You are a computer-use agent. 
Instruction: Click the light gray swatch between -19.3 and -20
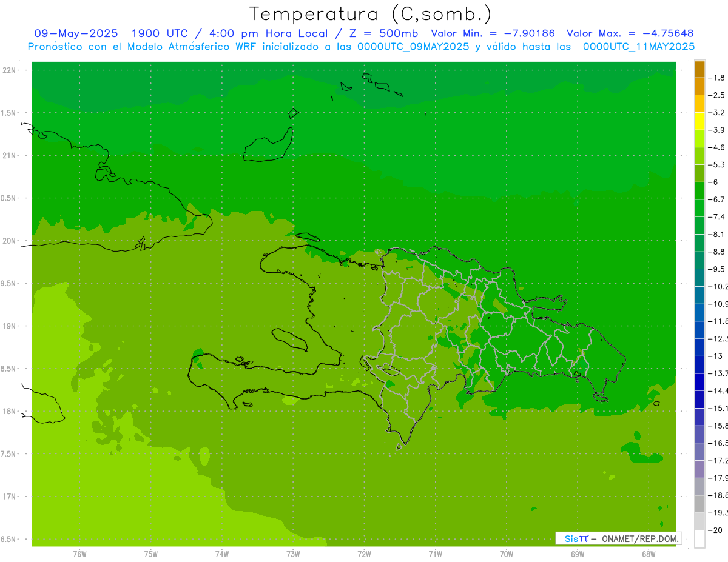coord(699,521)
